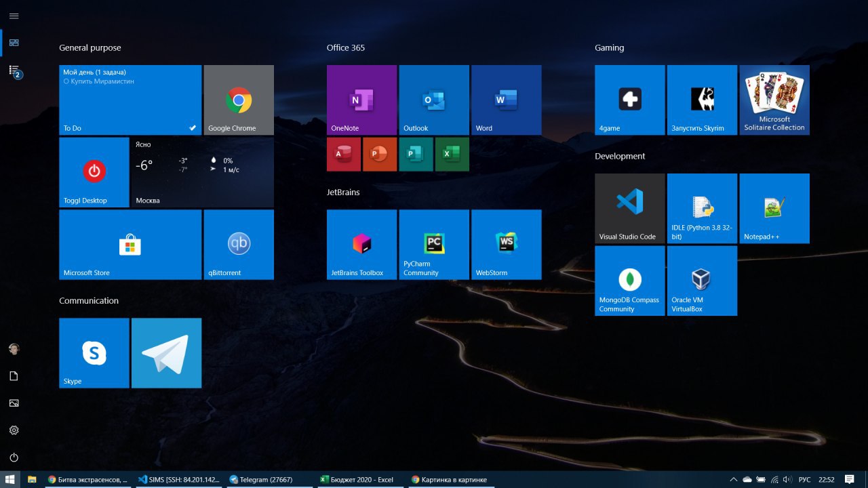Image resolution: width=868 pixels, height=488 pixels.
Task: Open 4game tile
Action: pyautogui.click(x=630, y=100)
